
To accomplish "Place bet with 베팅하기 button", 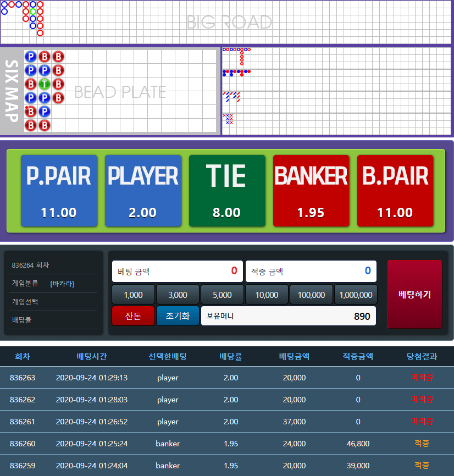I will click(x=414, y=294).
